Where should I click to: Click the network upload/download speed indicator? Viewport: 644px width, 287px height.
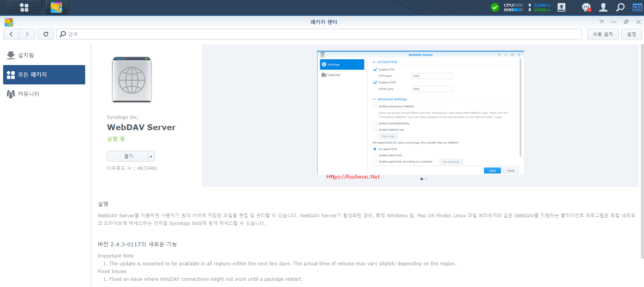coord(539,7)
